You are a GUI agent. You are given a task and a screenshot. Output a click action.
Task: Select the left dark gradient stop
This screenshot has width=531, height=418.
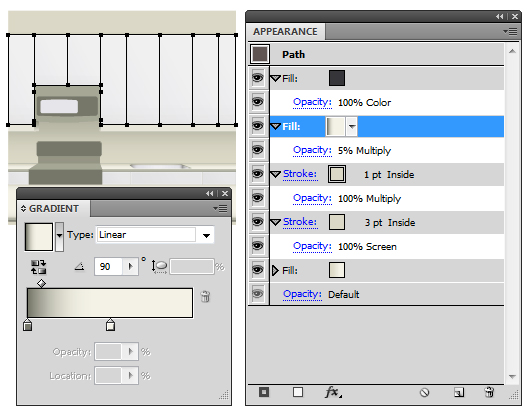click(x=28, y=325)
